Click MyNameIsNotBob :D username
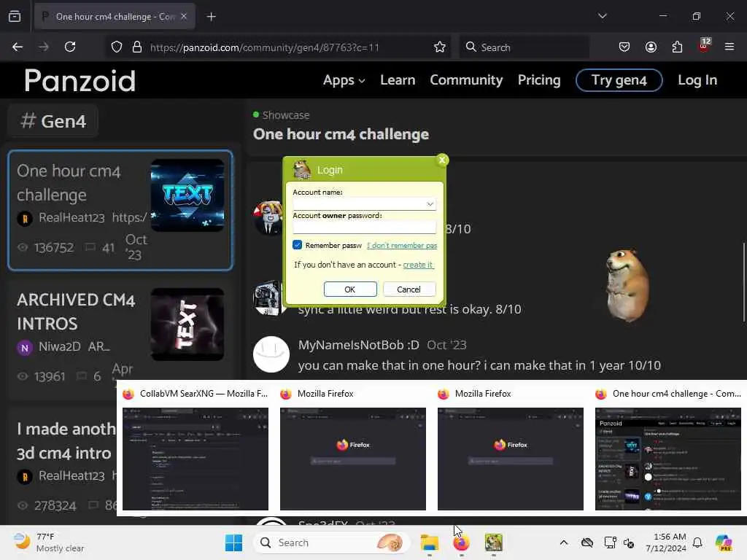 tap(358, 345)
